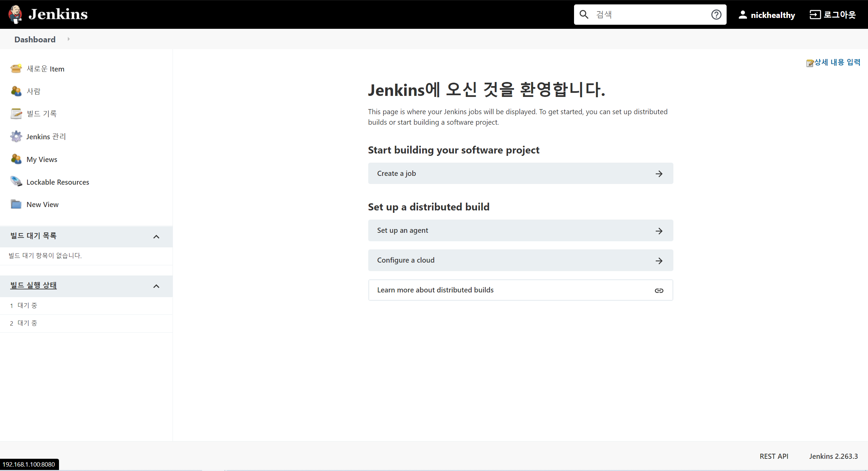868x471 pixels.
Task: Click the Jenkins butler logo icon
Action: [15, 14]
